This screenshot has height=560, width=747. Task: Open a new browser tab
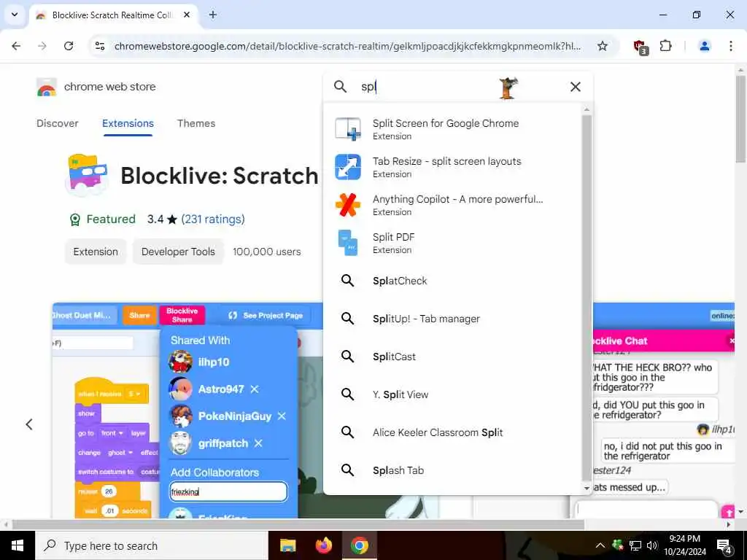click(213, 15)
